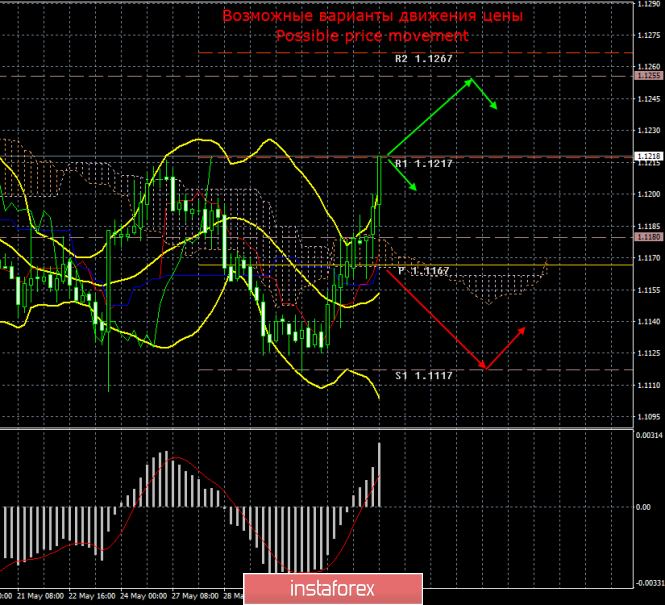Click the latest tall green candlestick
Screen dimensions: 665x605
pyautogui.click(x=379, y=180)
